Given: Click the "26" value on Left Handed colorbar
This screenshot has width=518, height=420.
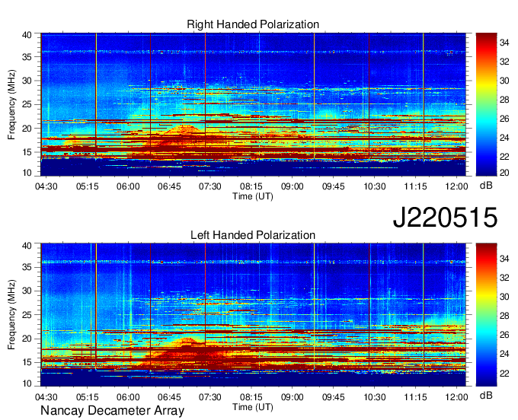Looking at the screenshot, I should (x=504, y=336).
